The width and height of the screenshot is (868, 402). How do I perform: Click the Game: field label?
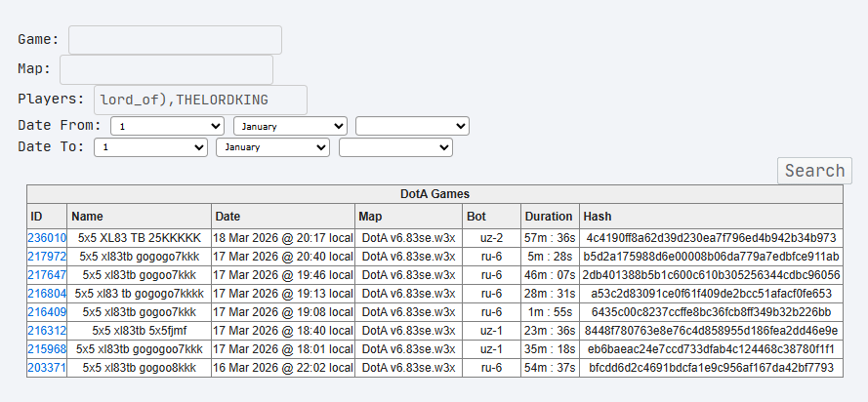(38, 39)
